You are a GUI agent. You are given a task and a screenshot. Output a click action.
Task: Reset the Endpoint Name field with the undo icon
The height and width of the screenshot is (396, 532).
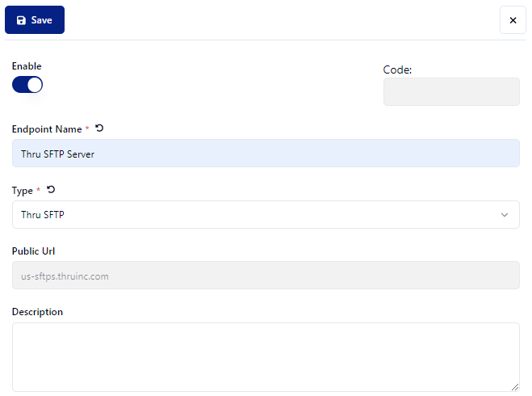click(99, 128)
